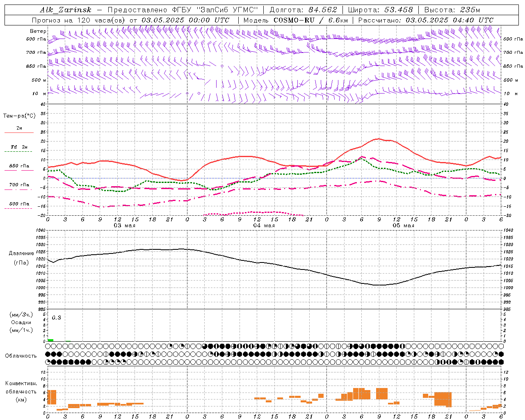This screenshot has width=525, height=420.
Task: Select the (мм/1ч.) precipitation unit label
Action: (21, 330)
